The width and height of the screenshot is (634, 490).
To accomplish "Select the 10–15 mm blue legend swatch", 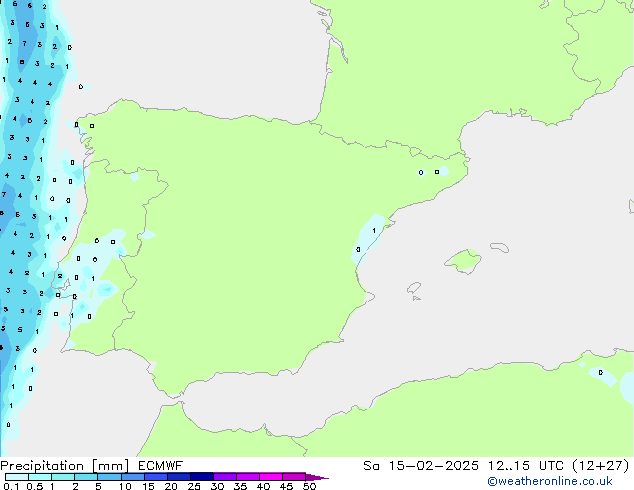I will 132,477.
